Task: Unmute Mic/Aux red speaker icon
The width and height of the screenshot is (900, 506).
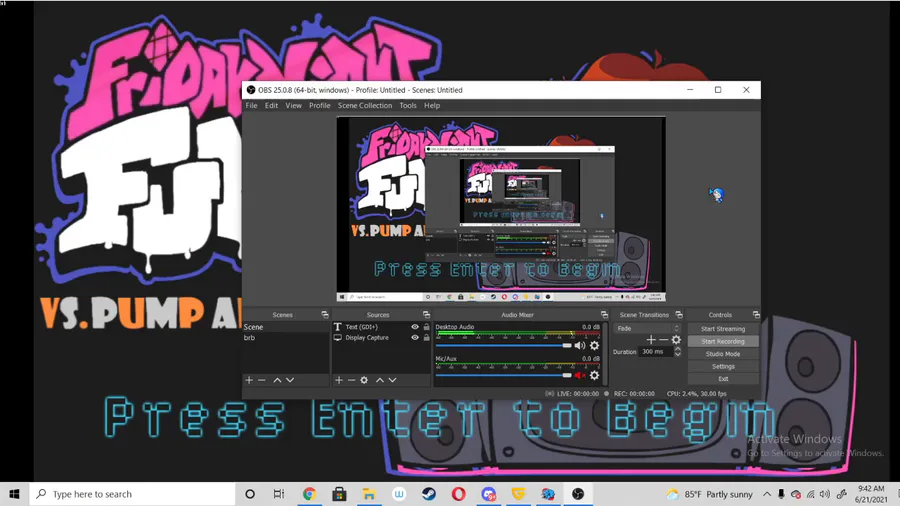Action: click(x=580, y=375)
